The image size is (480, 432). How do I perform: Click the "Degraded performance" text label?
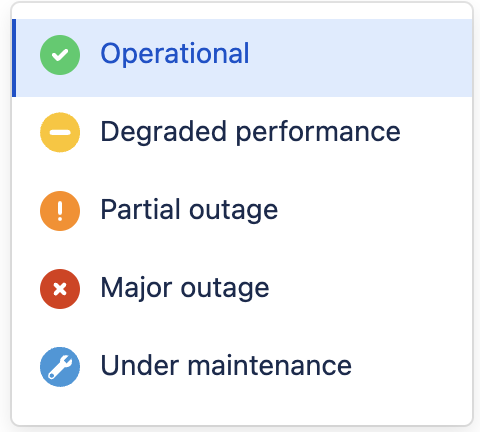coord(250,132)
